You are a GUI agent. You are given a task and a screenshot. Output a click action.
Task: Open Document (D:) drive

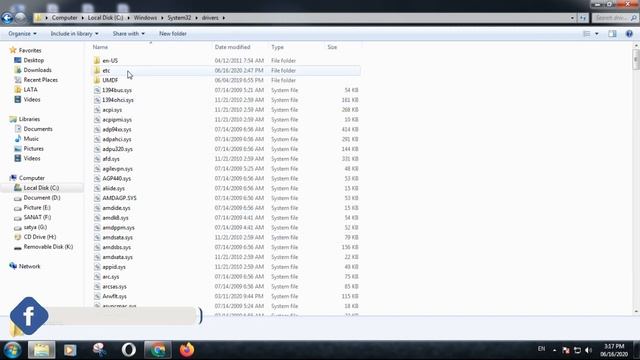tap(42, 198)
